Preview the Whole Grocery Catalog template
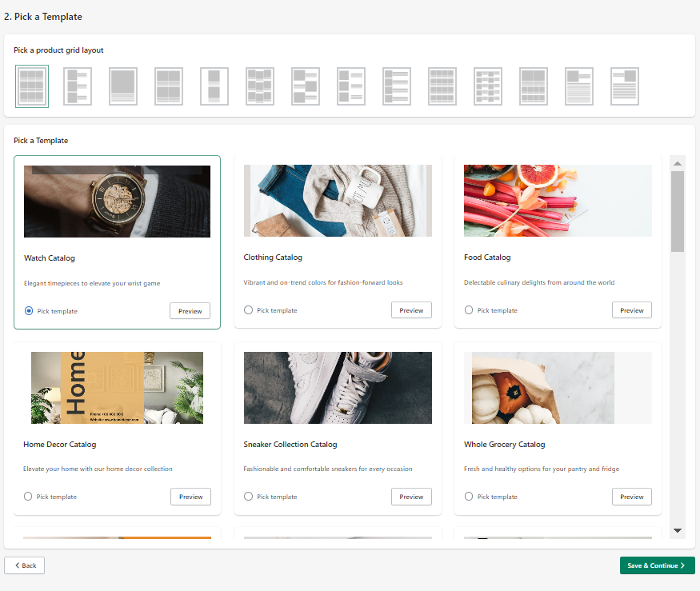The height and width of the screenshot is (591, 700). pos(632,497)
